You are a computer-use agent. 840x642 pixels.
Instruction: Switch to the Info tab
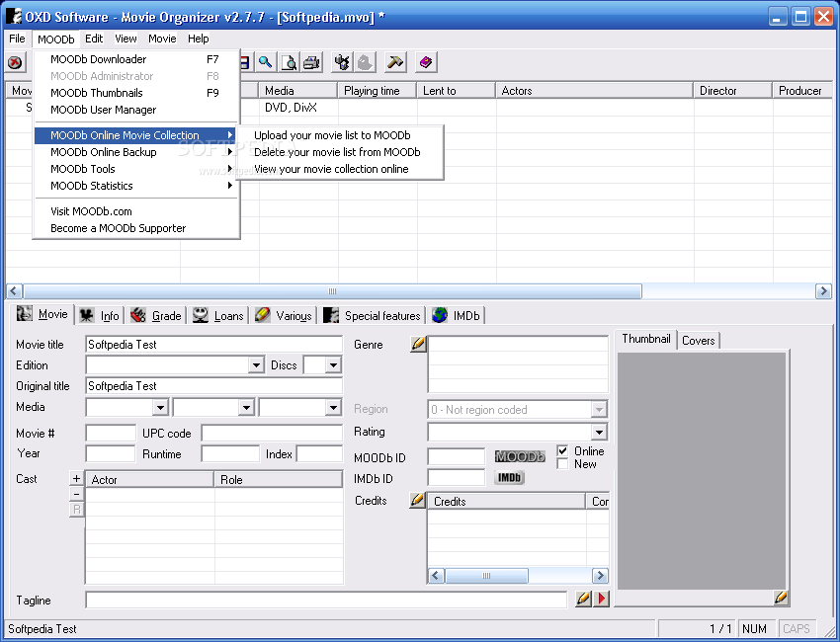pyautogui.click(x=100, y=316)
